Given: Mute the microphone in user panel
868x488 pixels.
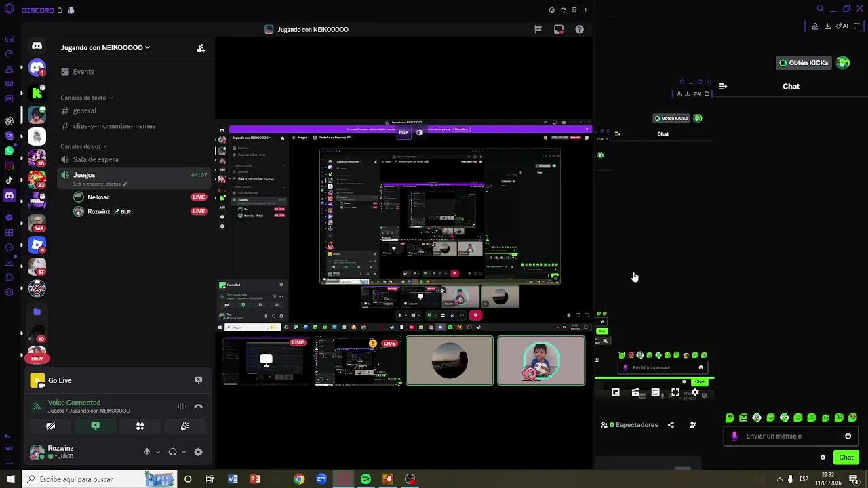Looking at the screenshot, I should (x=146, y=452).
